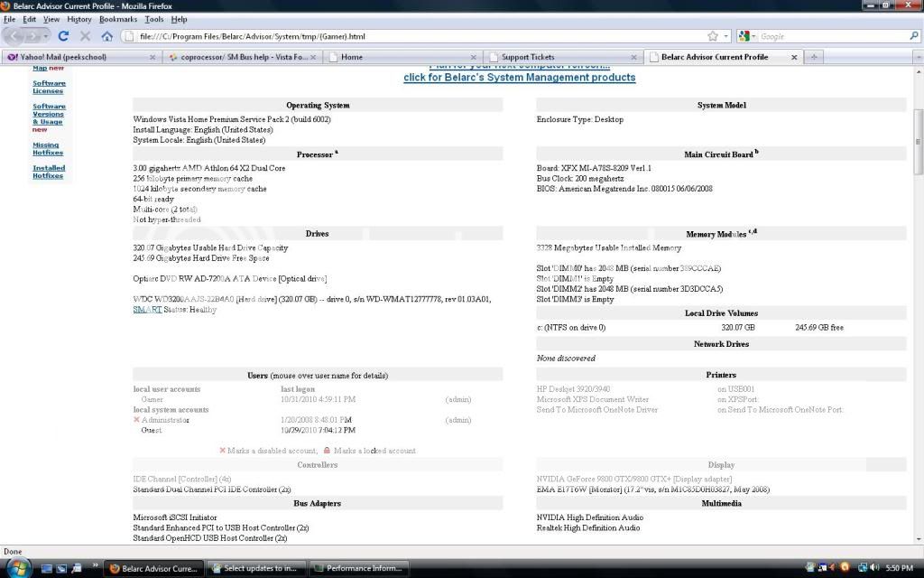Image resolution: width=924 pixels, height=578 pixels.
Task: Click the scrollbar down arrow
Action: [x=918, y=539]
